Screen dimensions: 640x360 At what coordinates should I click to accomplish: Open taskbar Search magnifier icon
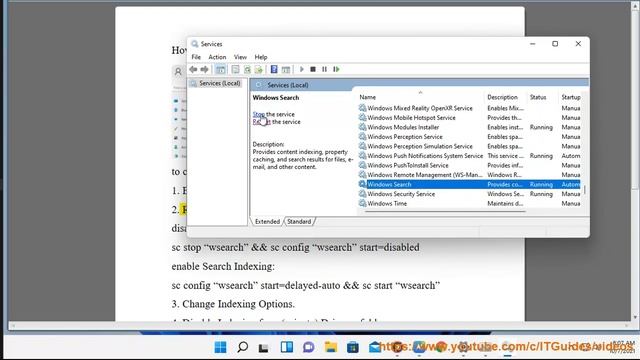[242, 347]
